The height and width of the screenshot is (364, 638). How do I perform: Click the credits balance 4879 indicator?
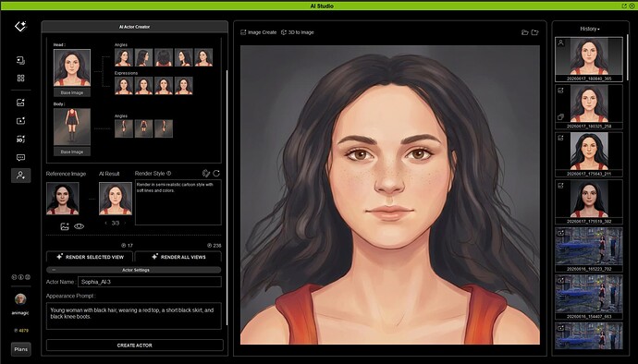(21, 330)
